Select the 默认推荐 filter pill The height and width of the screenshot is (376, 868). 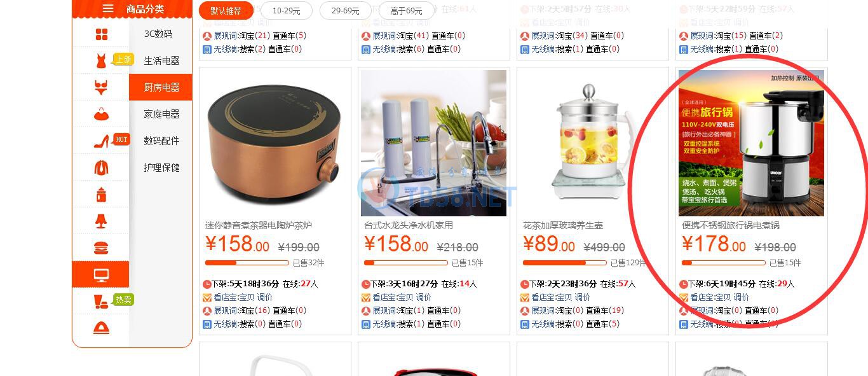[226, 11]
